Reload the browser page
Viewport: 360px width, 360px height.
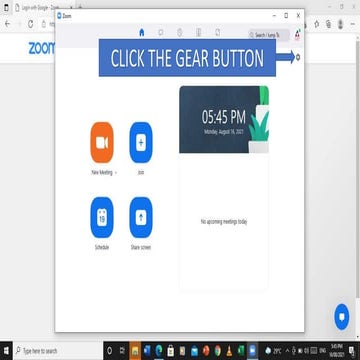click(31, 24)
